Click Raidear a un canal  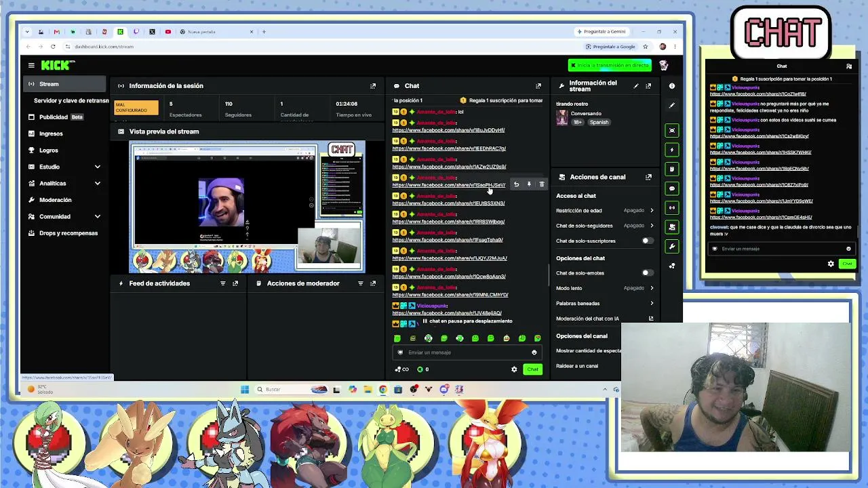pyautogui.click(x=577, y=366)
